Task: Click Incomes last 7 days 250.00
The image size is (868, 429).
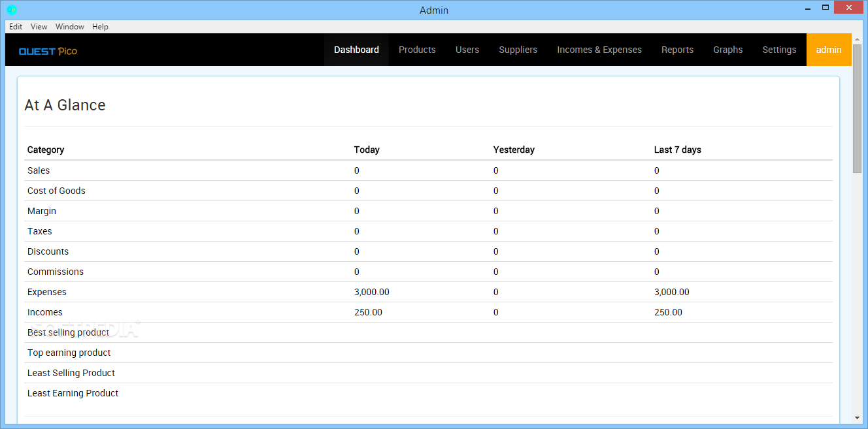Action: (668, 312)
